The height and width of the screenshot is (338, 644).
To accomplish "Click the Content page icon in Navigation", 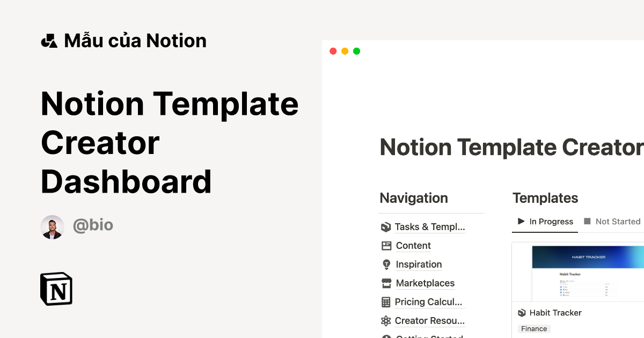I will point(385,246).
